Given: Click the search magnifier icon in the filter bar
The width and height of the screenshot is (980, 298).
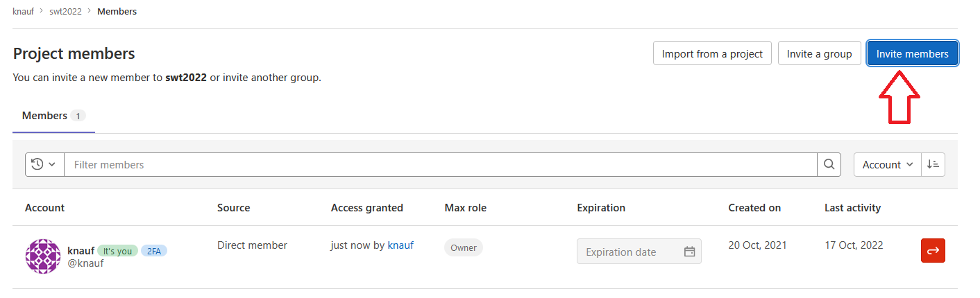Looking at the screenshot, I should (x=829, y=165).
